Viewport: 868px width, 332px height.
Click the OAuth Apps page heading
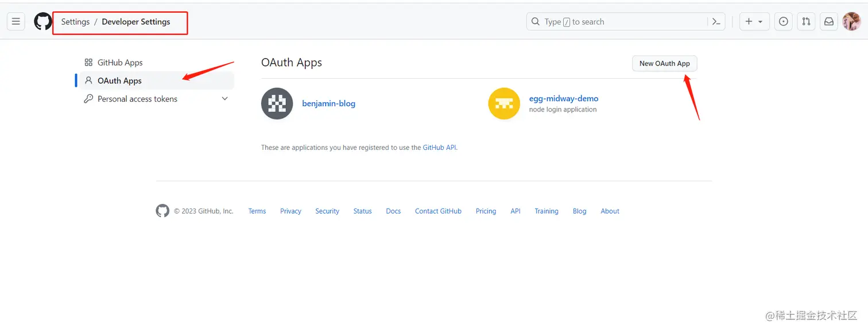(292, 63)
